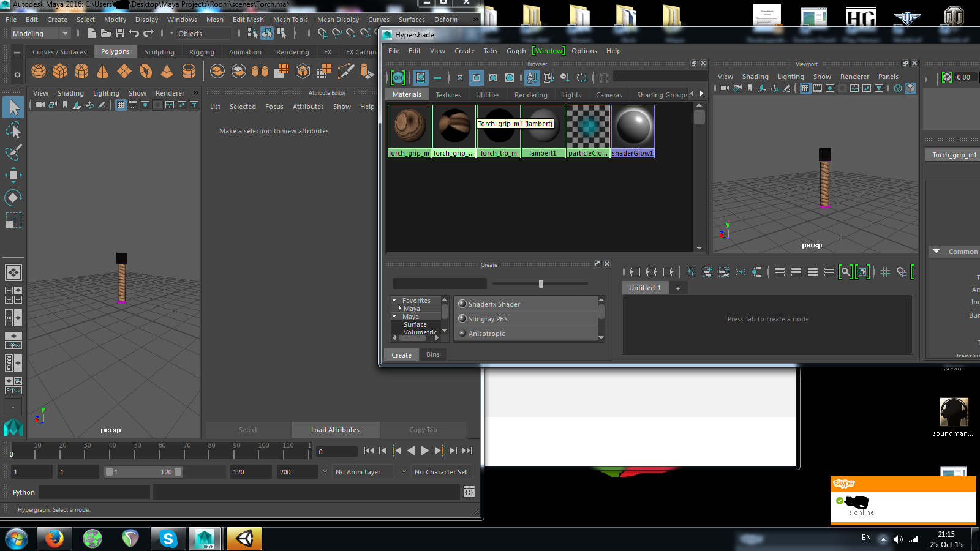Switch to Textures tab in Hypershade browser
Viewport: 980px width, 551px height.
point(448,95)
